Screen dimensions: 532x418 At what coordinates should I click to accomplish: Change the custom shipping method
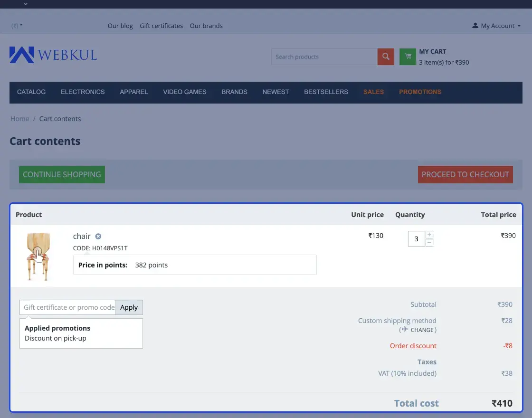click(x=418, y=330)
